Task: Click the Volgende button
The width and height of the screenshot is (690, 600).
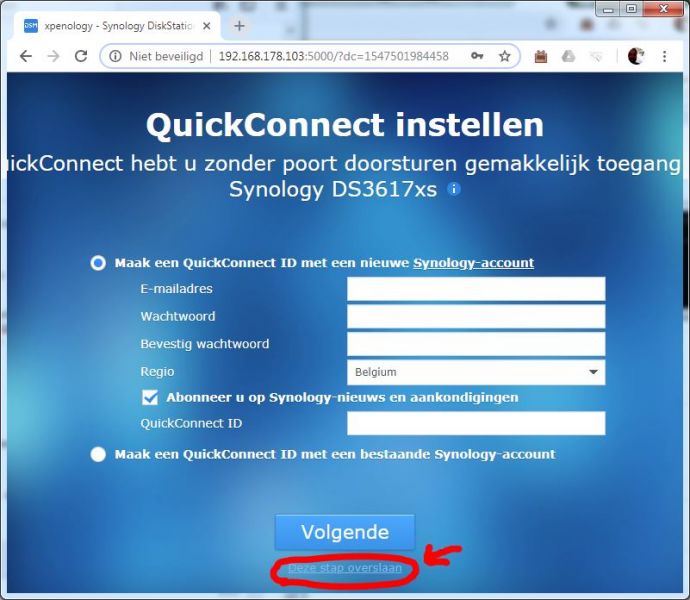Action: click(345, 532)
